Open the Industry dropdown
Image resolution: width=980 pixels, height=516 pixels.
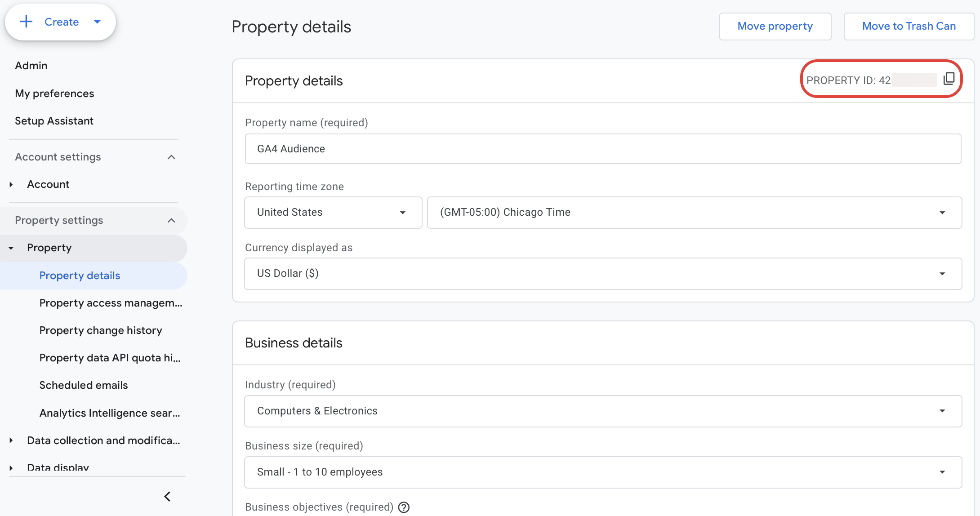[943, 411]
